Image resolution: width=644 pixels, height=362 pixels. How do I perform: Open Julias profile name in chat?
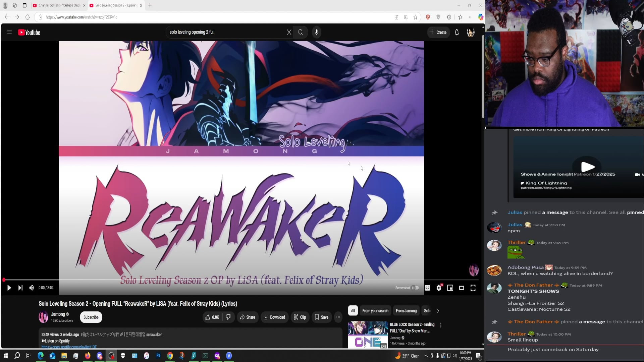[515, 225]
